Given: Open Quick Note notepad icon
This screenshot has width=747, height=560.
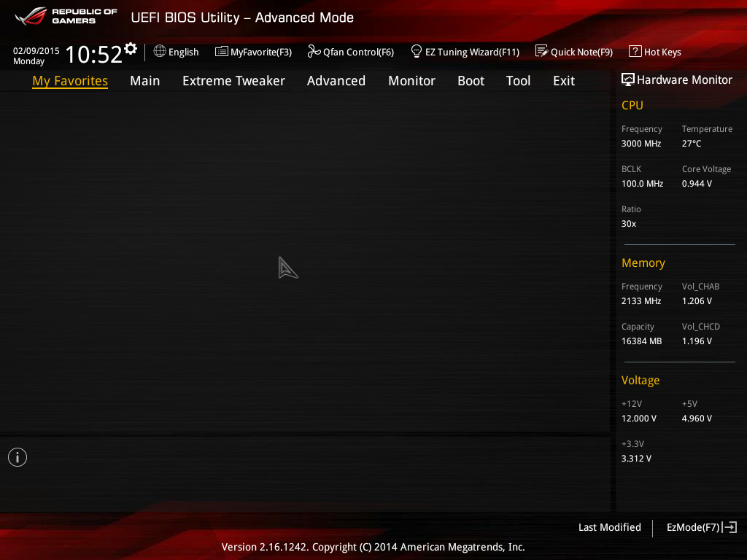Looking at the screenshot, I should point(541,51).
